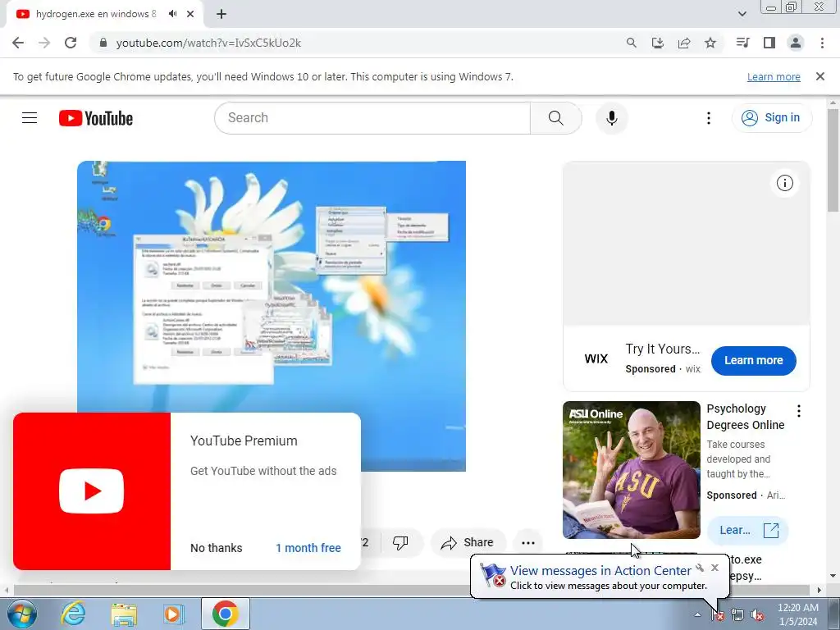This screenshot has width=840, height=630.
Task: Close the Action Center notification balloon
Action: point(714,568)
